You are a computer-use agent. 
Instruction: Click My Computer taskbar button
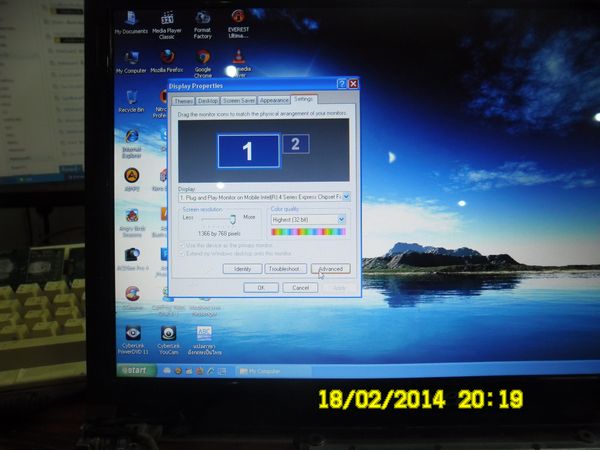coord(273,371)
